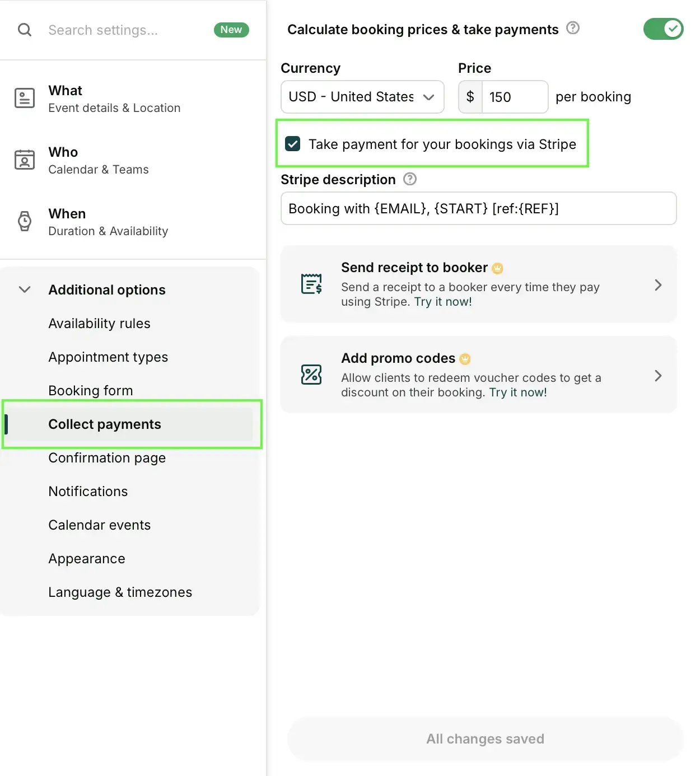
Task: Click the percent voucher icon in promo codes card
Action: (x=311, y=375)
